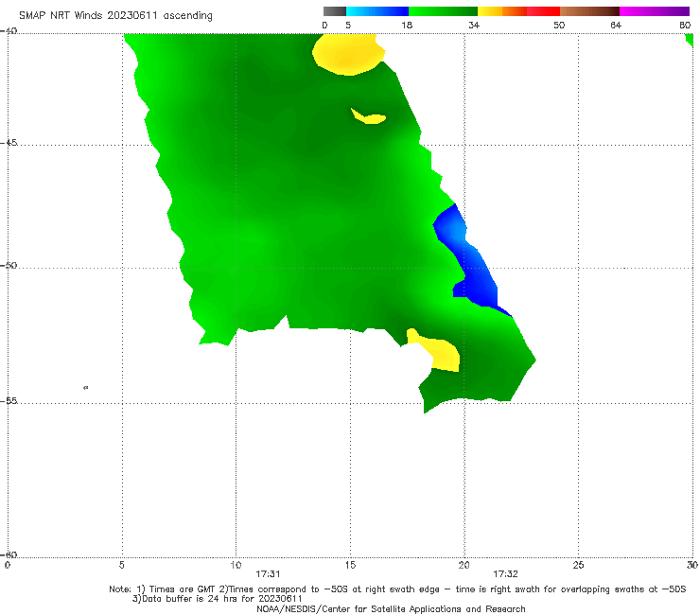Image resolution: width=700 pixels, height=615 pixels.
Task: Select the brown segment of the color bar
Action: click(x=589, y=11)
